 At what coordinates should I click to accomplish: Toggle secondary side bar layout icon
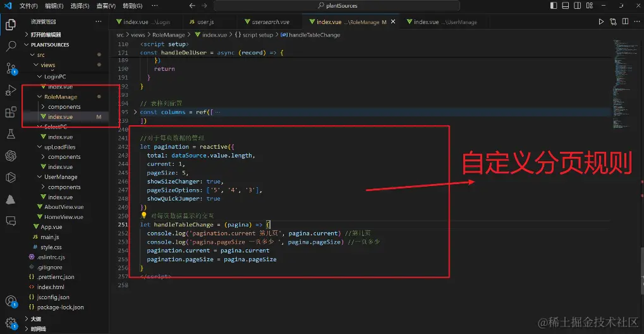tap(578, 6)
